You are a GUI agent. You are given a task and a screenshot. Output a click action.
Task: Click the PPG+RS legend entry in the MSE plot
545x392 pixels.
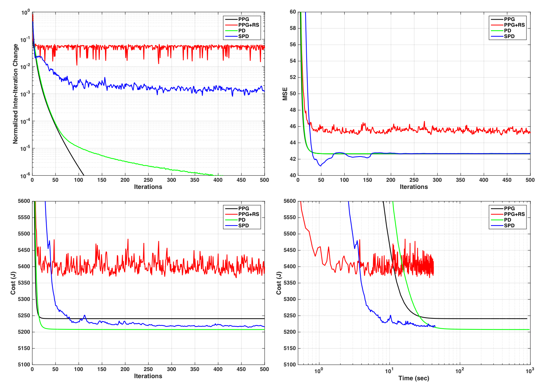pos(514,25)
